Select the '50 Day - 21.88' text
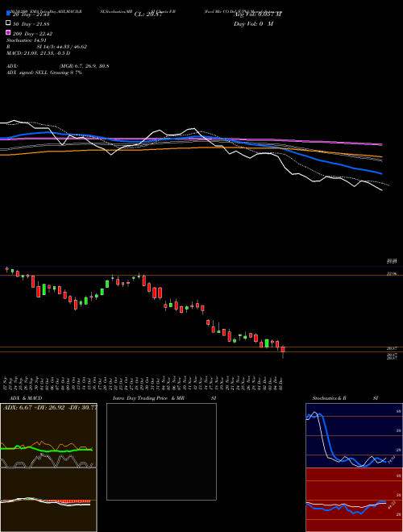The width and height of the screenshot is (403, 532). click(31, 23)
